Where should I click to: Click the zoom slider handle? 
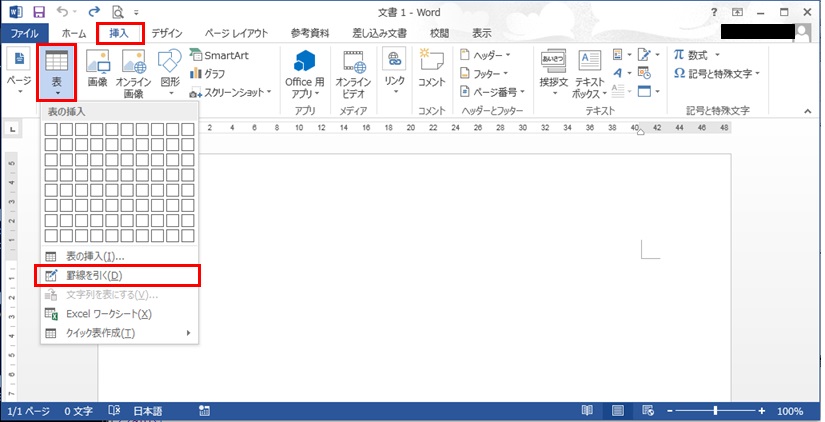tap(716, 411)
